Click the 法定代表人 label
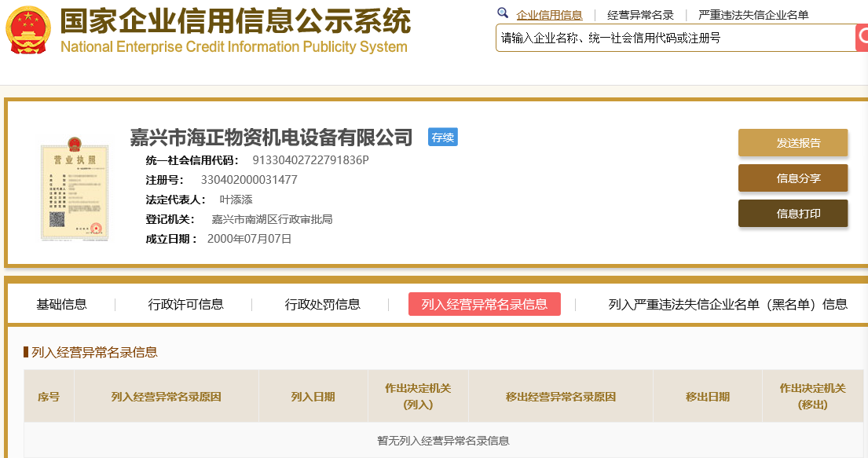Image resolution: width=868 pixels, height=458 pixels. pos(175,200)
